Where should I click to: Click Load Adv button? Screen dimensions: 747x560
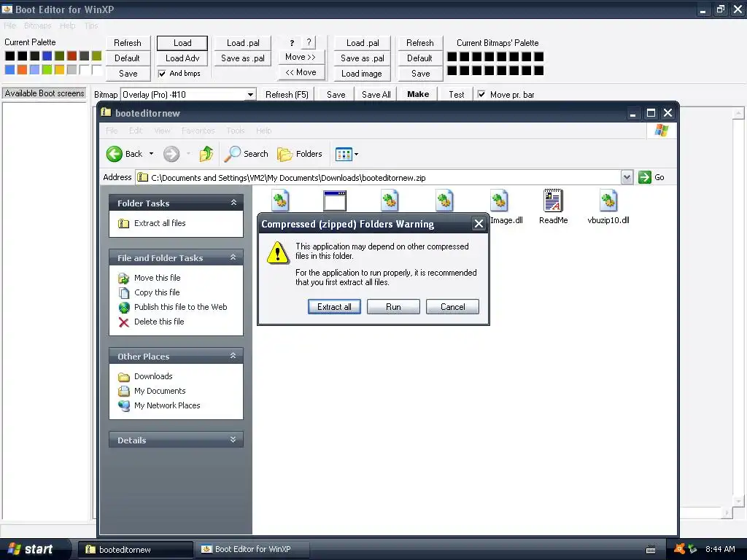182,58
